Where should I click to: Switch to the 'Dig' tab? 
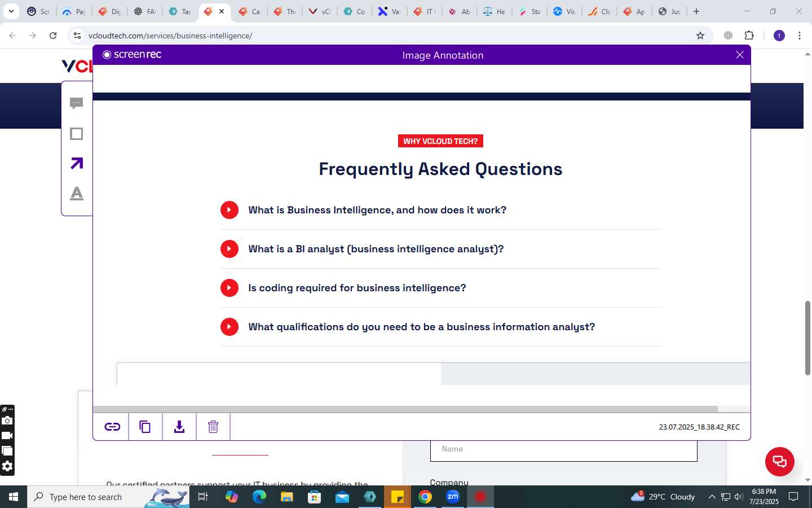[x=109, y=11]
